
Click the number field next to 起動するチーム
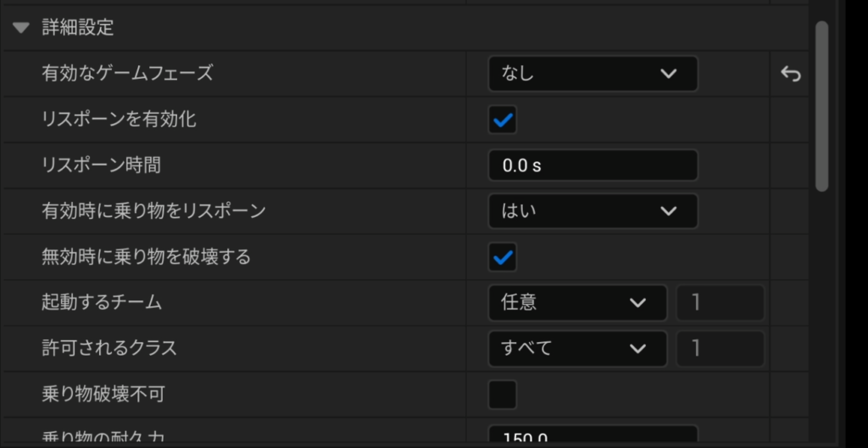720,303
